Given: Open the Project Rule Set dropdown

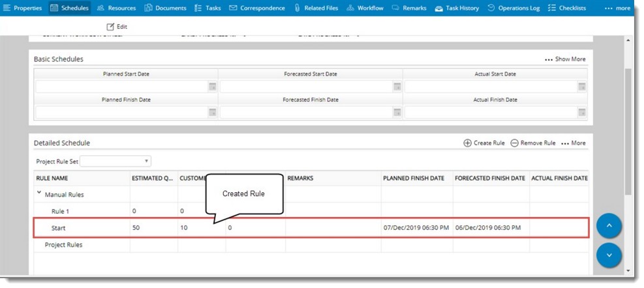Looking at the screenshot, I should click(115, 161).
